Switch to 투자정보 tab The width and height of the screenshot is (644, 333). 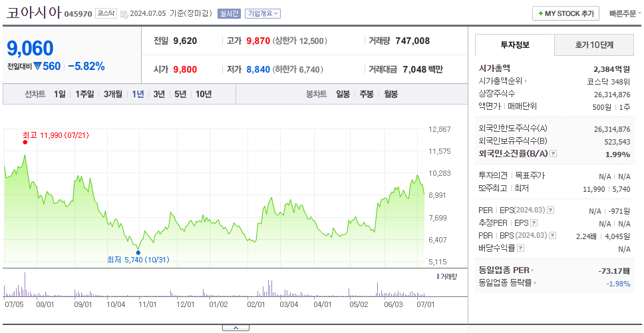click(x=515, y=45)
